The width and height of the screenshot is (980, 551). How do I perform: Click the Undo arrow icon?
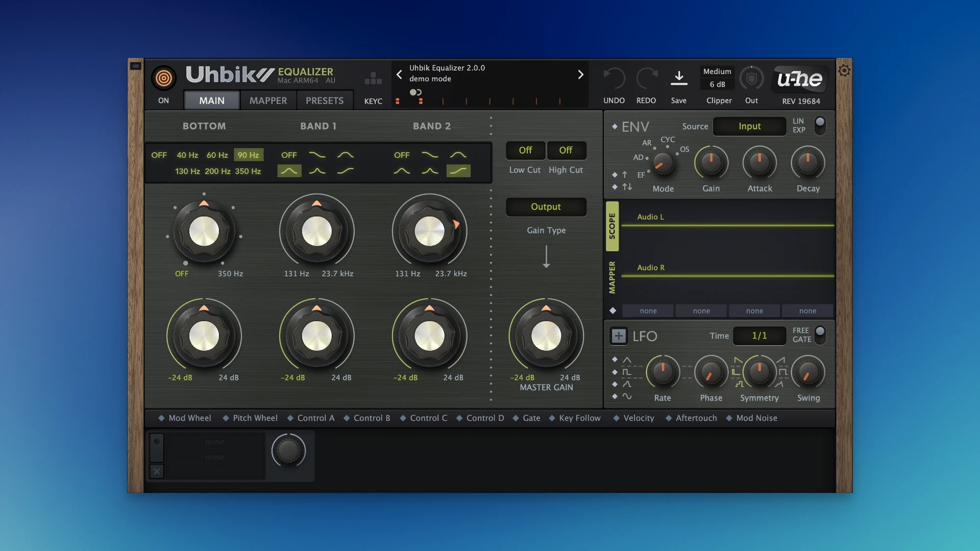pyautogui.click(x=614, y=78)
